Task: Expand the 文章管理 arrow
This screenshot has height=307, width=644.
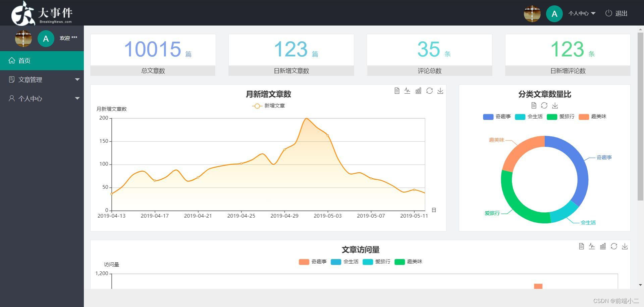Action: (x=77, y=80)
